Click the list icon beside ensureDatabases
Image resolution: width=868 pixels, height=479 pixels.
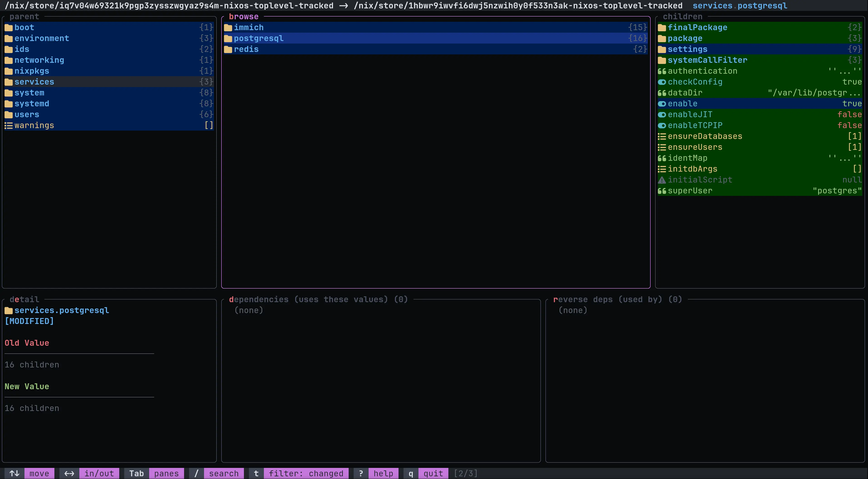pyautogui.click(x=662, y=136)
